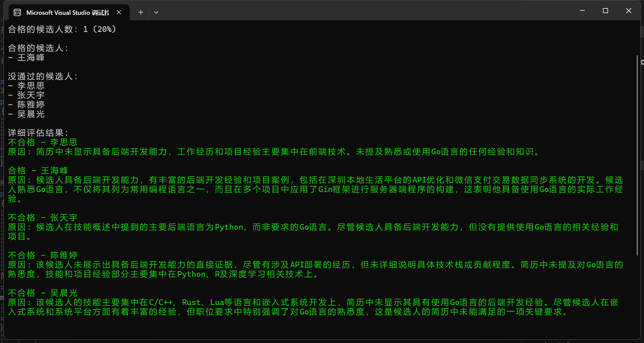
Task: Select 李思思 under 没通过的候选人
Action: [x=31, y=85]
